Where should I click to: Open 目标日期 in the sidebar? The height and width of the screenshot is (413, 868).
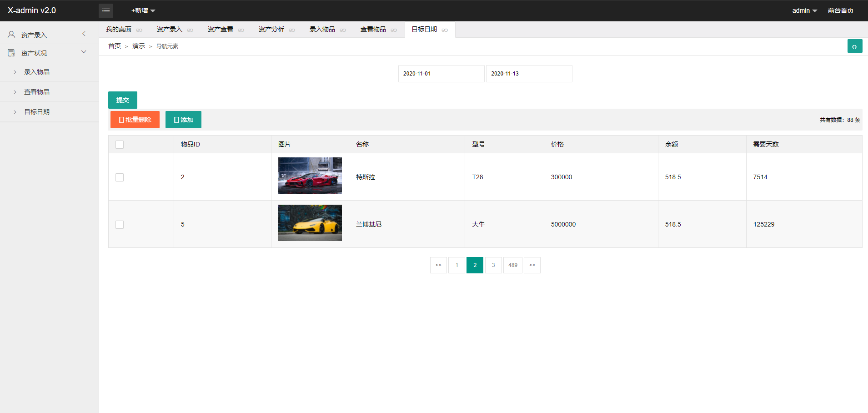(x=37, y=112)
